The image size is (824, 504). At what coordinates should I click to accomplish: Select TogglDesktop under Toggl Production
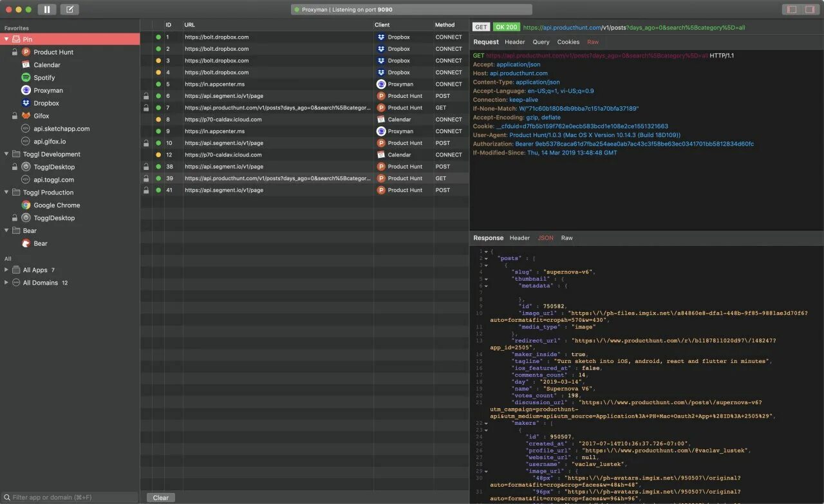pos(54,218)
